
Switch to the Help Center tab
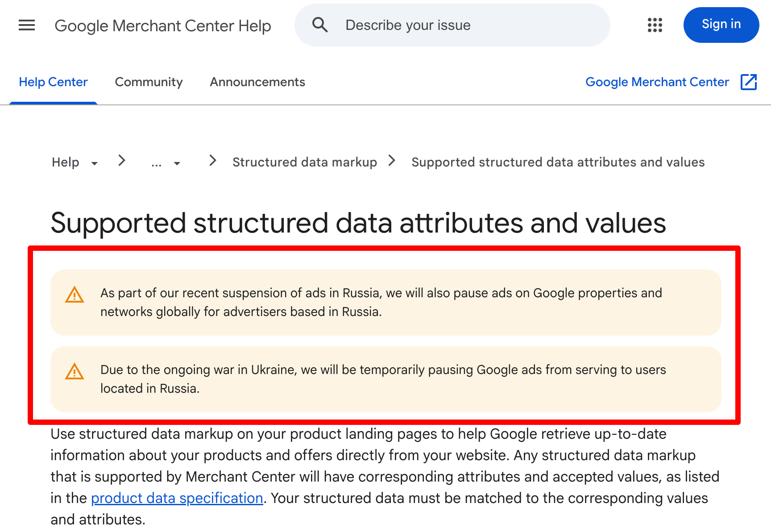pyautogui.click(x=53, y=82)
